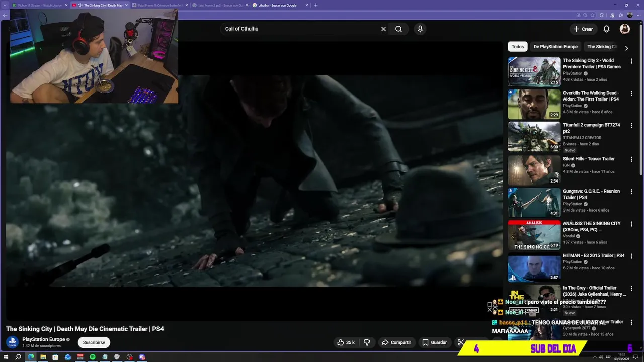This screenshot has height=362, width=644.
Task: Open the YouTube account avatar menu
Action: pos(625,29)
